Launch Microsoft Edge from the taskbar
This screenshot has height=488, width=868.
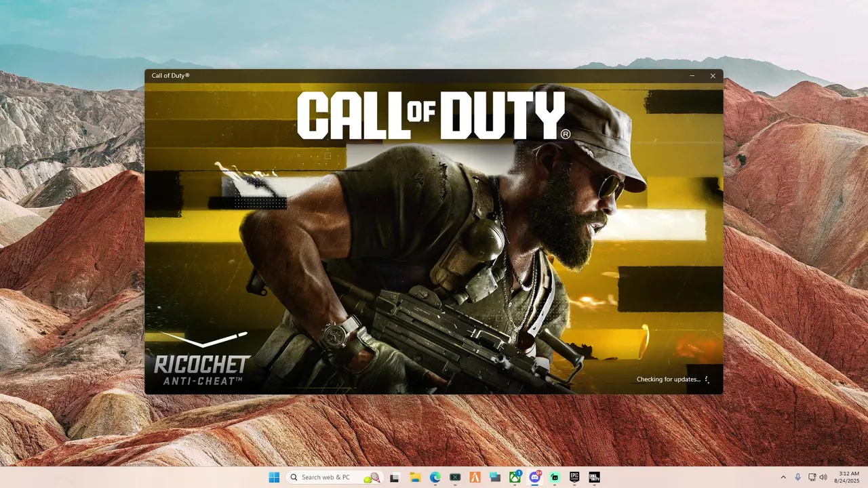point(435,477)
